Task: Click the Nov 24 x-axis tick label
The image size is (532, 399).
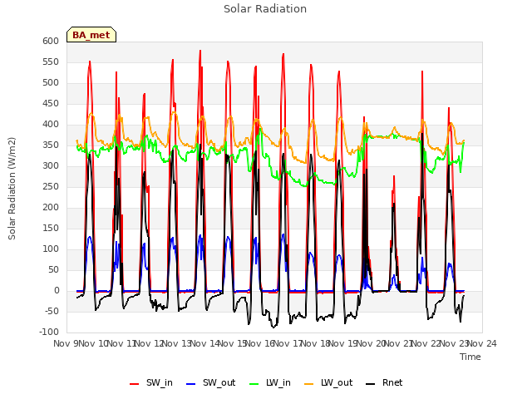Action: 482,343
